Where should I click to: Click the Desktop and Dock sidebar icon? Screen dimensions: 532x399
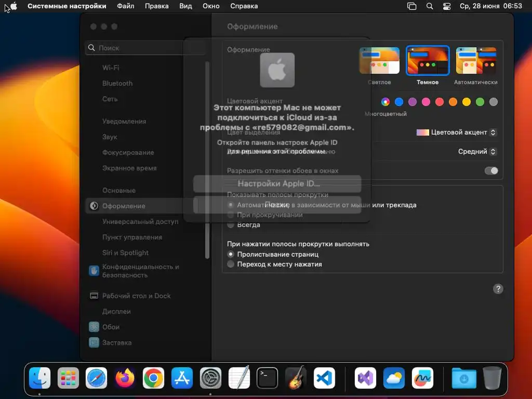point(94,296)
